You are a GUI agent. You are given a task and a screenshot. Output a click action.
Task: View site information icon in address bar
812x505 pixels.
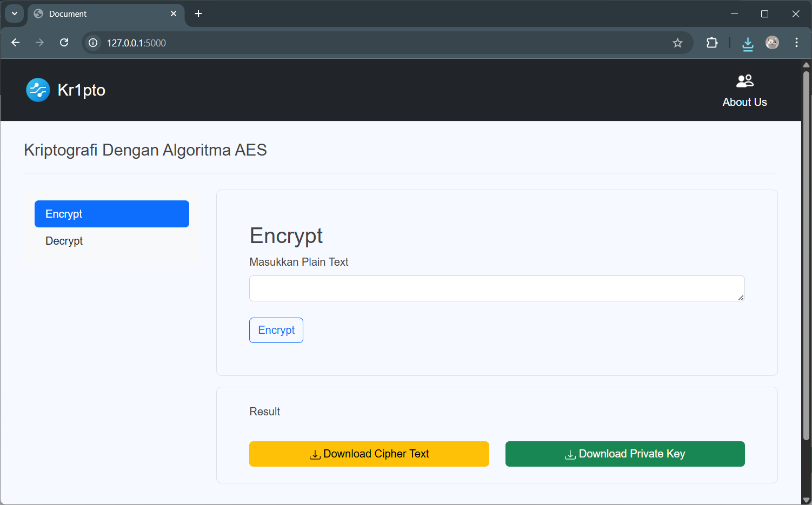point(93,43)
